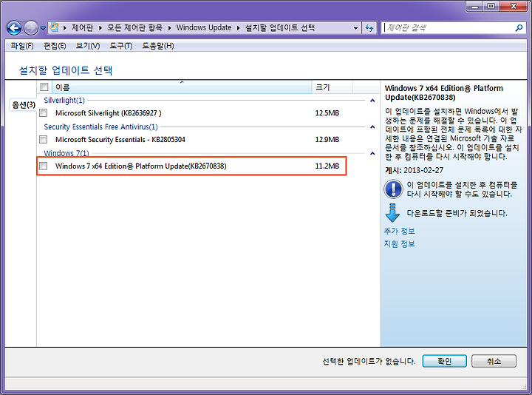
Task: Open the 도구(T) menu
Action: point(120,46)
